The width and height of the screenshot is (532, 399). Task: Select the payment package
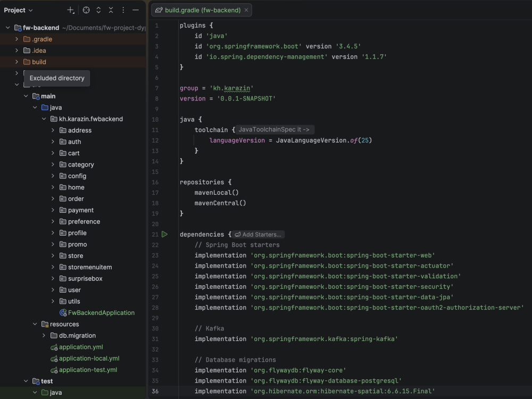(x=80, y=210)
